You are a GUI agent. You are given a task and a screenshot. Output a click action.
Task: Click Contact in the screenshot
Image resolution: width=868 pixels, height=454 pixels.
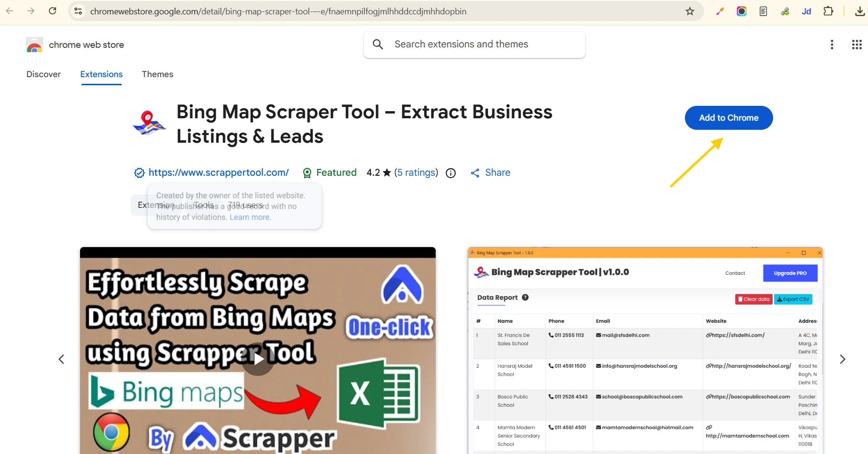coord(735,273)
